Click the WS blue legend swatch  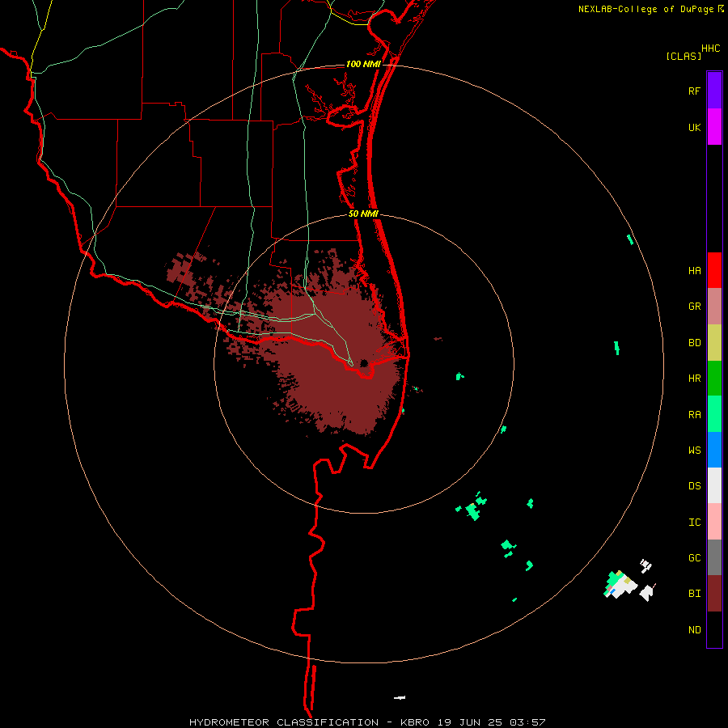click(714, 450)
